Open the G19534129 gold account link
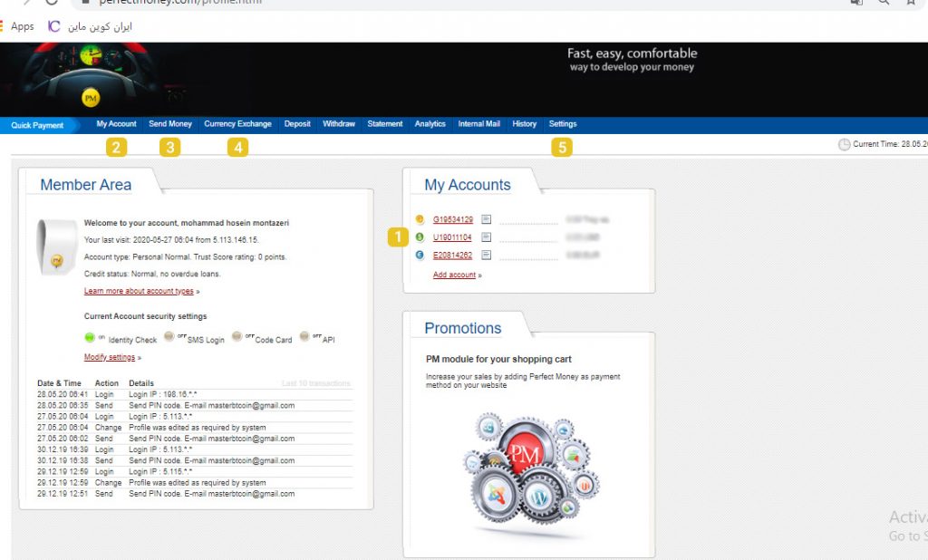The image size is (928, 560). tap(453, 219)
